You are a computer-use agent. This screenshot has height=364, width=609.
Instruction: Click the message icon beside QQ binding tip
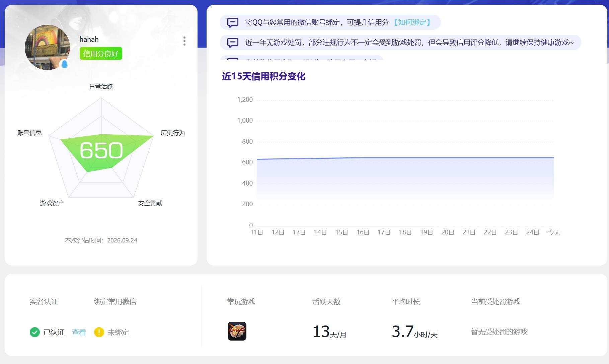pos(233,22)
